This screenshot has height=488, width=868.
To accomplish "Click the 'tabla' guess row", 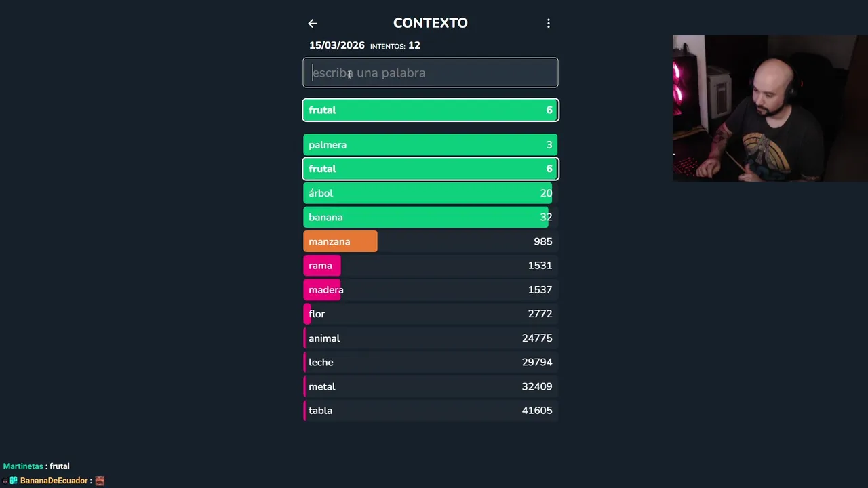I will (430, 411).
